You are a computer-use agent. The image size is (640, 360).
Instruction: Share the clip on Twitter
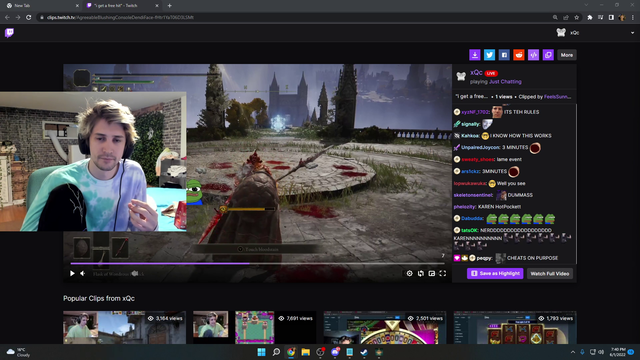[489, 55]
